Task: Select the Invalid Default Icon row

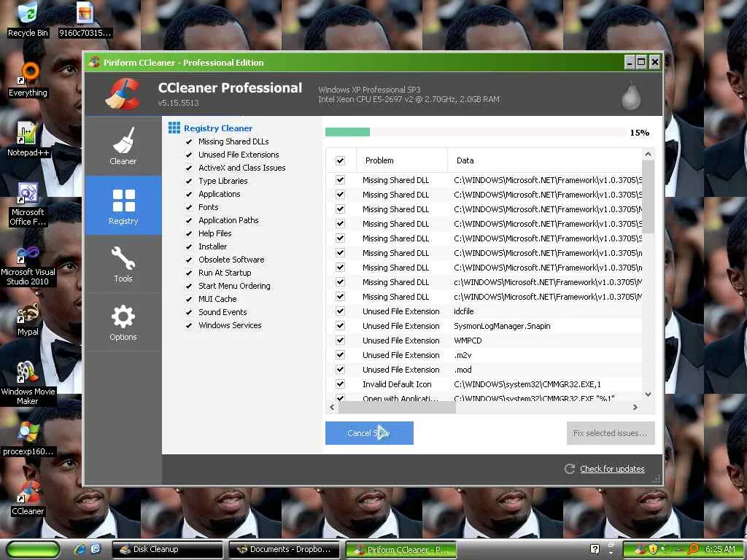Action: coord(484,384)
